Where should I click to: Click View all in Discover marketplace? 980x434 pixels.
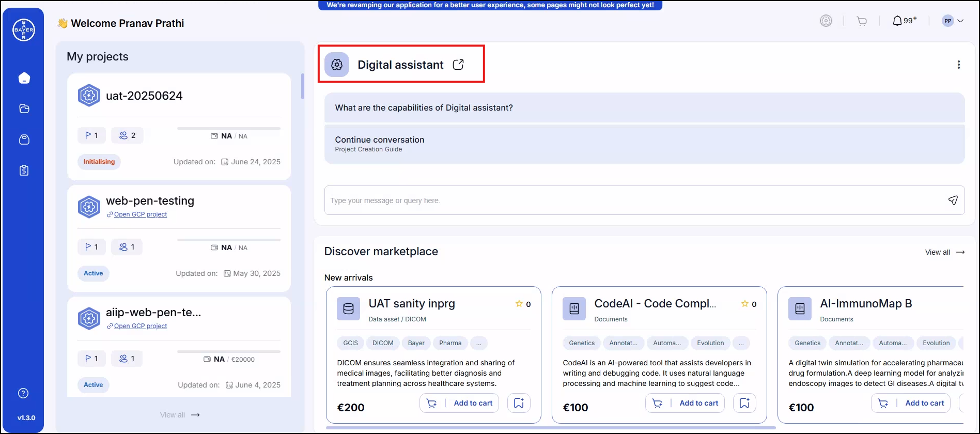click(944, 252)
